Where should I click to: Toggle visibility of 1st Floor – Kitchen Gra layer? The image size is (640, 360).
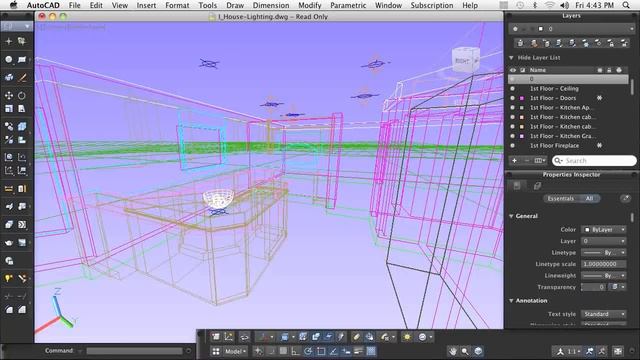(x=513, y=136)
